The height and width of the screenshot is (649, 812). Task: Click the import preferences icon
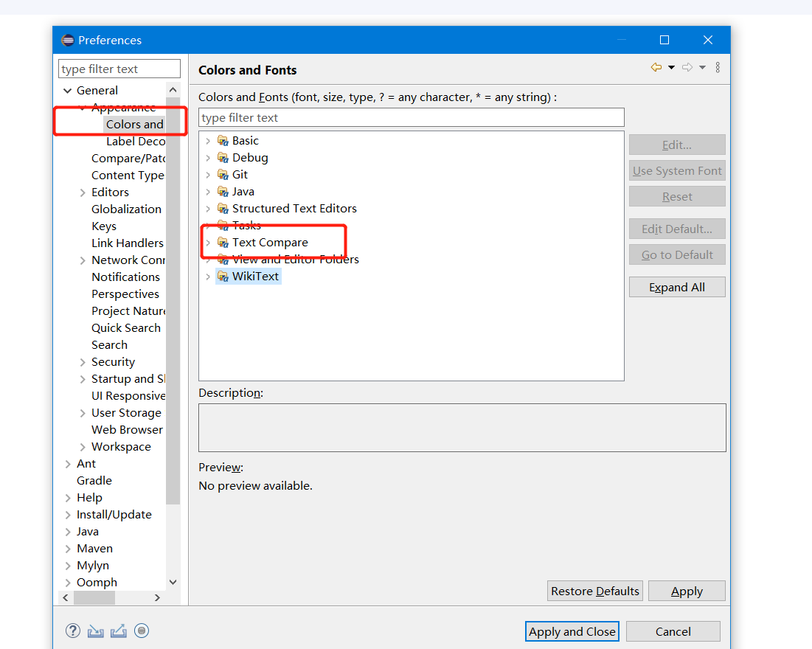(96, 631)
